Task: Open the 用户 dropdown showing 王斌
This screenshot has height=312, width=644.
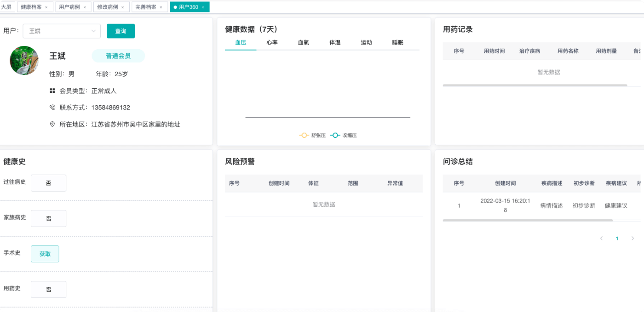Action: (x=62, y=31)
